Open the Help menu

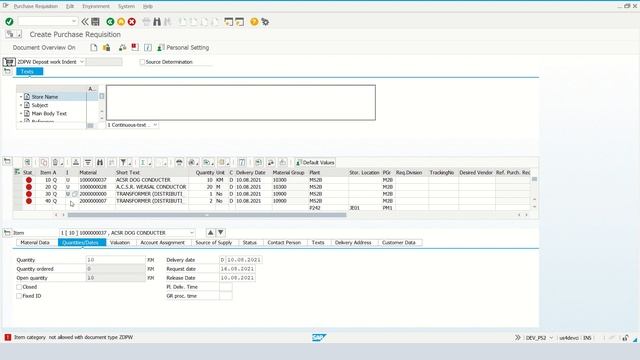(148, 6)
